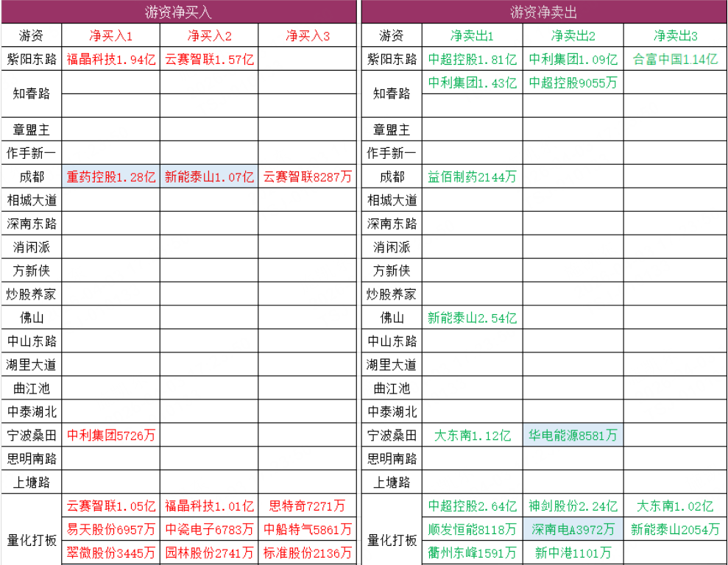
Task: Click the cell 中超控股1.81亿
Action: point(472,59)
